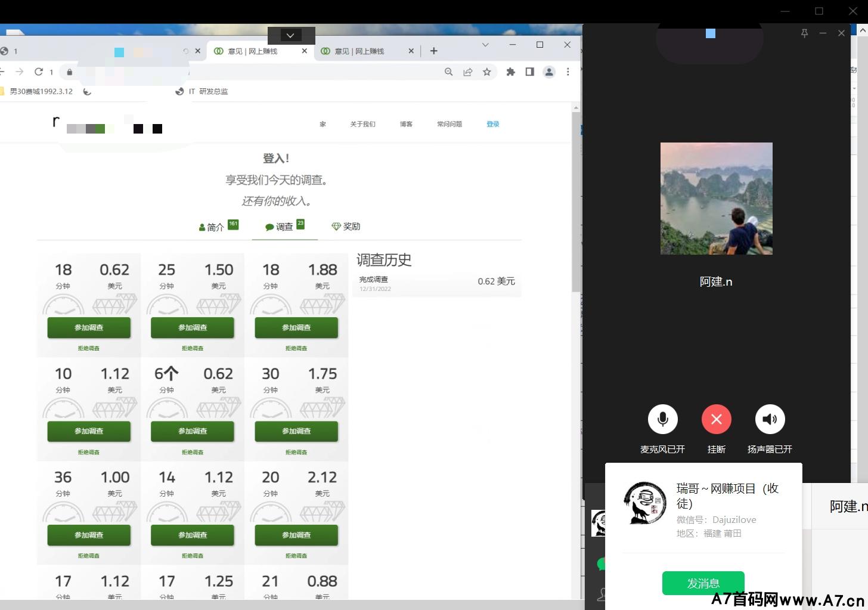Open the zoom magnifier icon in address bar
This screenshot has height=610, width=868.
448,72
